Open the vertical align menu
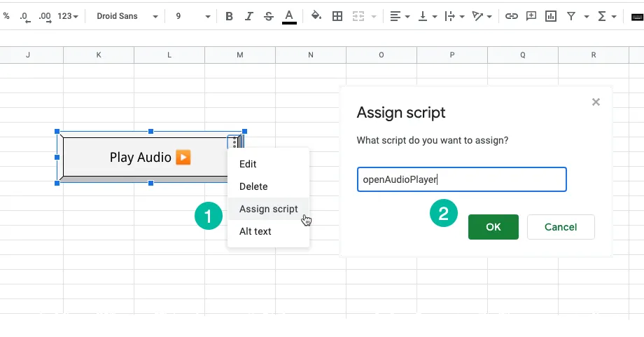 click(427, 16)
